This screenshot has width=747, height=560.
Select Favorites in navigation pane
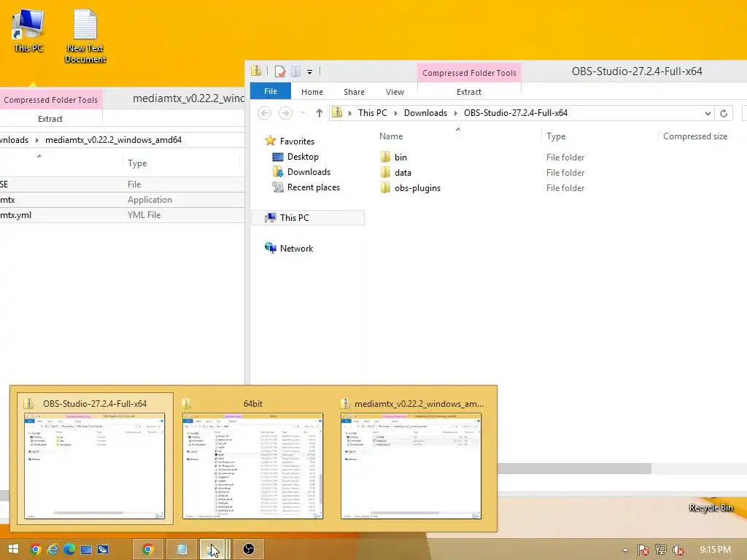[297, 141]
